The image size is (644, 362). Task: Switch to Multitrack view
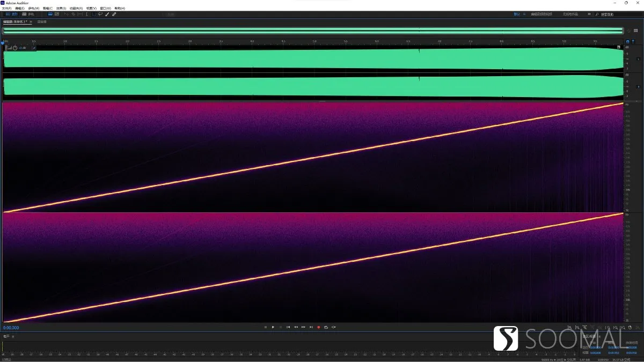tap(28, 14)
